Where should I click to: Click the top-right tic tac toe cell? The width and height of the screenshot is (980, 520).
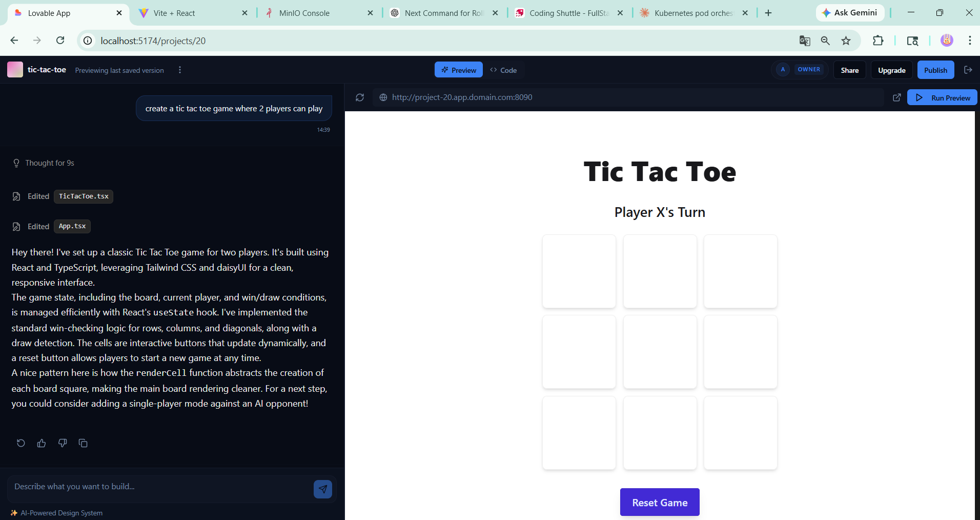(741, 271)
